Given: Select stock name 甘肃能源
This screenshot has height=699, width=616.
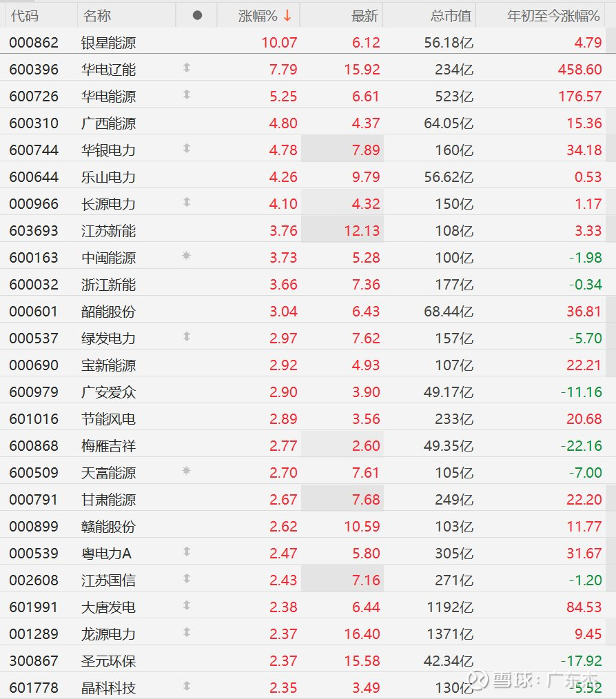Looking at the screenshot, I should click(108, 500).
